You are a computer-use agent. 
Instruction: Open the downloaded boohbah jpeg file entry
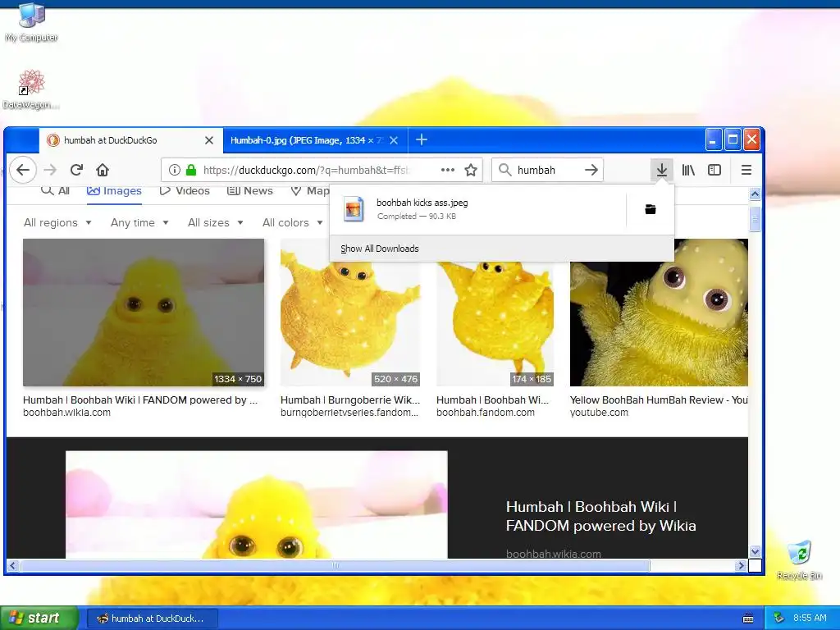[x=477, y=209]
